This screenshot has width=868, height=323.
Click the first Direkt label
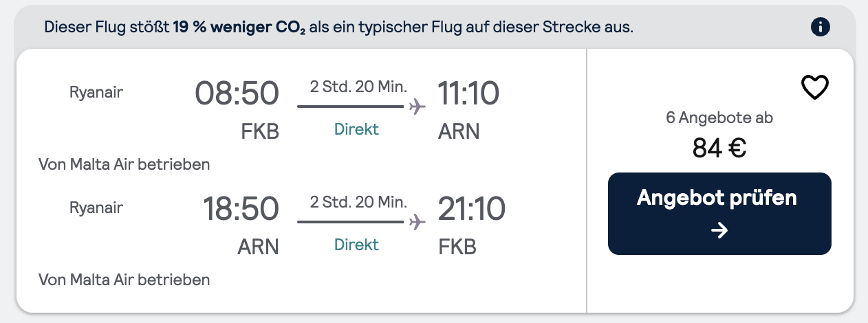[356, 129]
